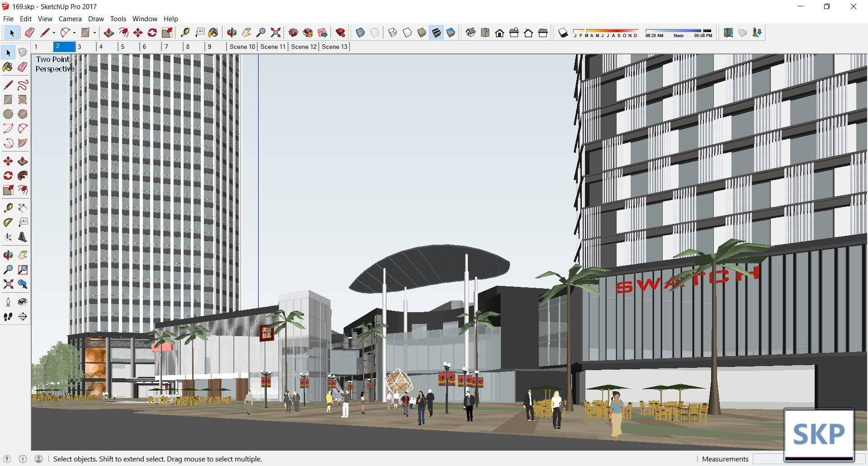
Task: Click the Photo Textures icon
Action: (757, 33)
